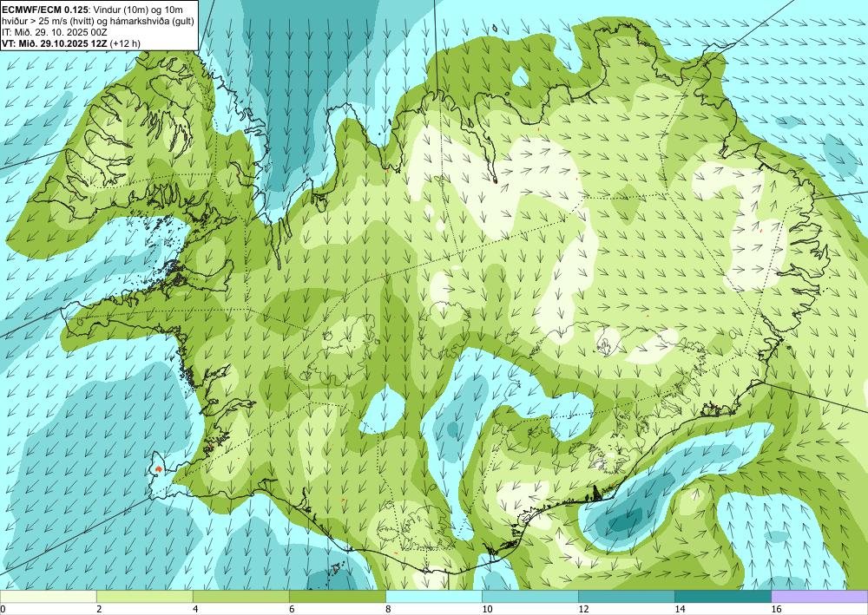Click the "16" label on the wind scale
Viewport: 868px width, 615px height.
776,609
